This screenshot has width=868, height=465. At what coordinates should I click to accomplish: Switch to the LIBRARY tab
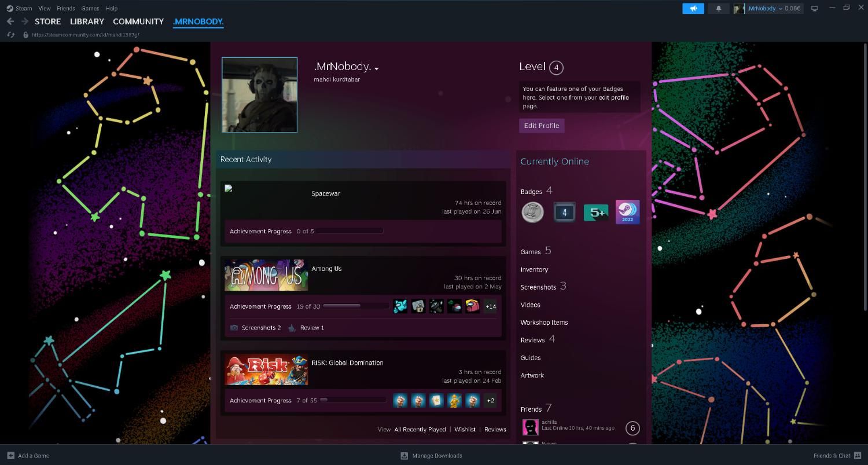tap(87, 21)
